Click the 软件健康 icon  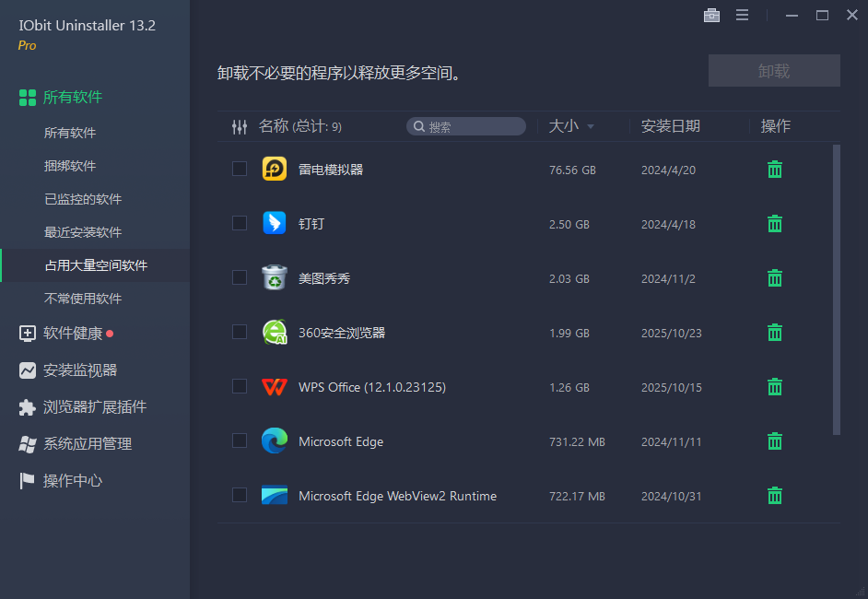click(x=27, y=334)
